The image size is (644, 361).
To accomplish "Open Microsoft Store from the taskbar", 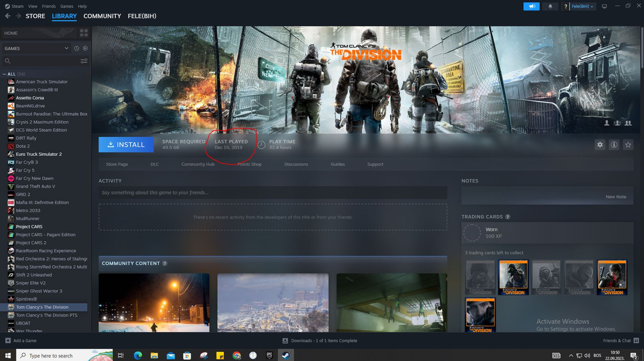I will [x=187, y=355].
